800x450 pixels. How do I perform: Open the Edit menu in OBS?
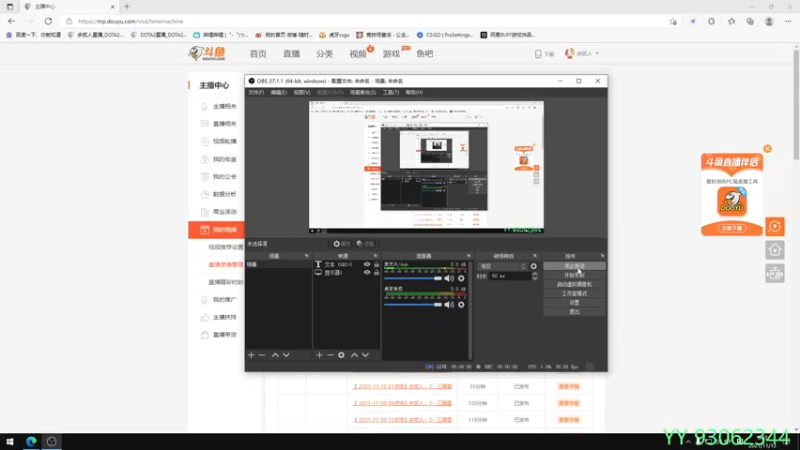(x=279, y=92)
